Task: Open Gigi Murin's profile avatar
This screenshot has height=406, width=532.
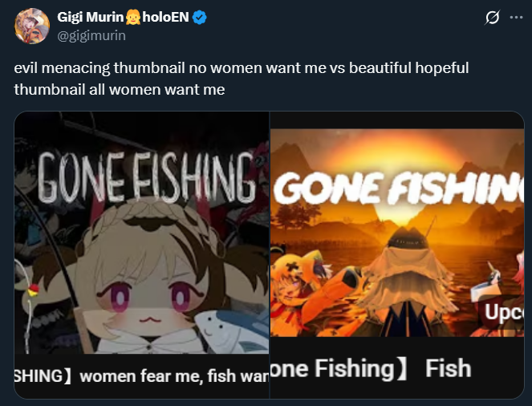Action: pos(32,26)
